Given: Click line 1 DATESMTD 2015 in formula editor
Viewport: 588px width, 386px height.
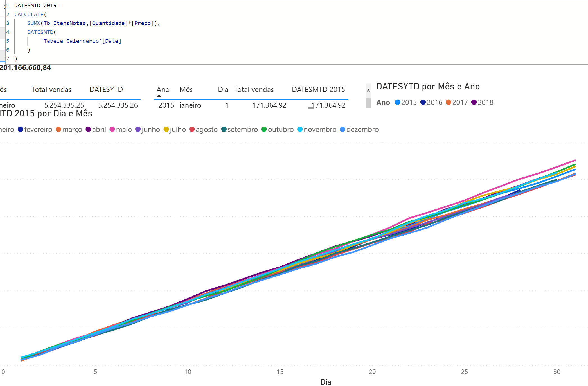Looking at the screenshot, I should tap(39, 6).
